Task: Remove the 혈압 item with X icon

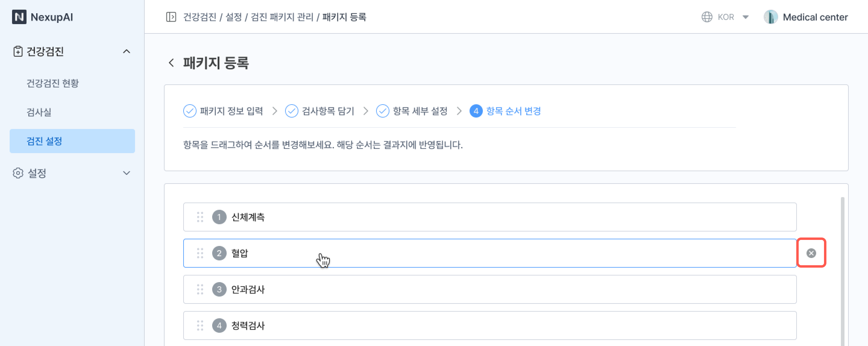Action: (x=811, y=253)
